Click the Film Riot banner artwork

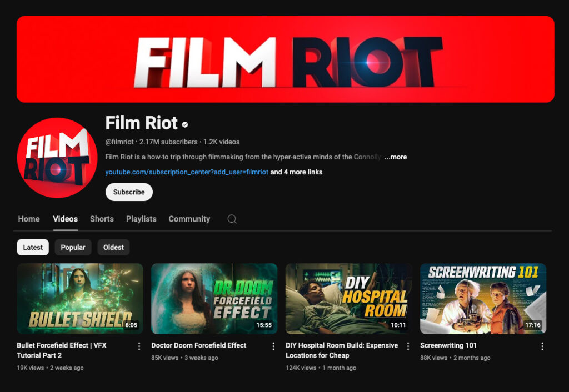point(284,59)
